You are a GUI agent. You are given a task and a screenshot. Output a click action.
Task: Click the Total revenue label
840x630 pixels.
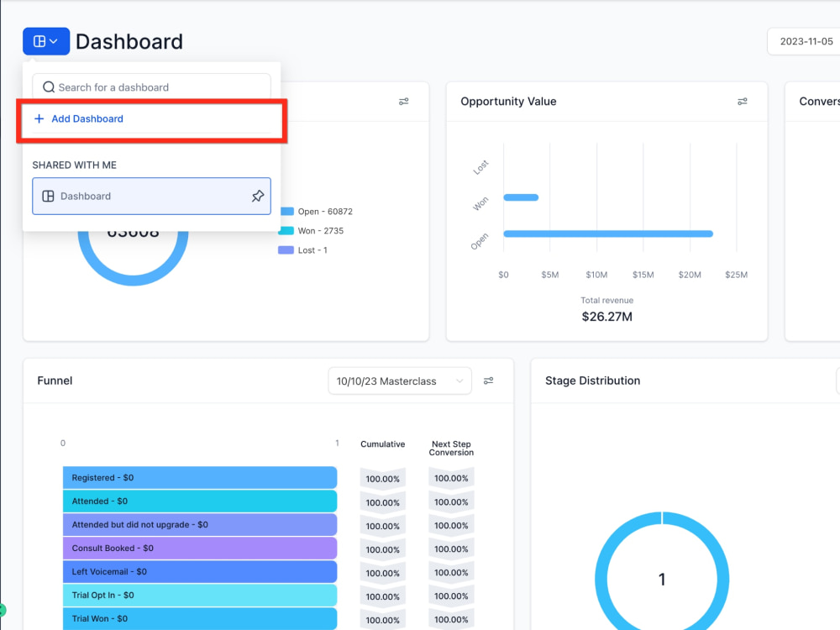click(607, 301)
